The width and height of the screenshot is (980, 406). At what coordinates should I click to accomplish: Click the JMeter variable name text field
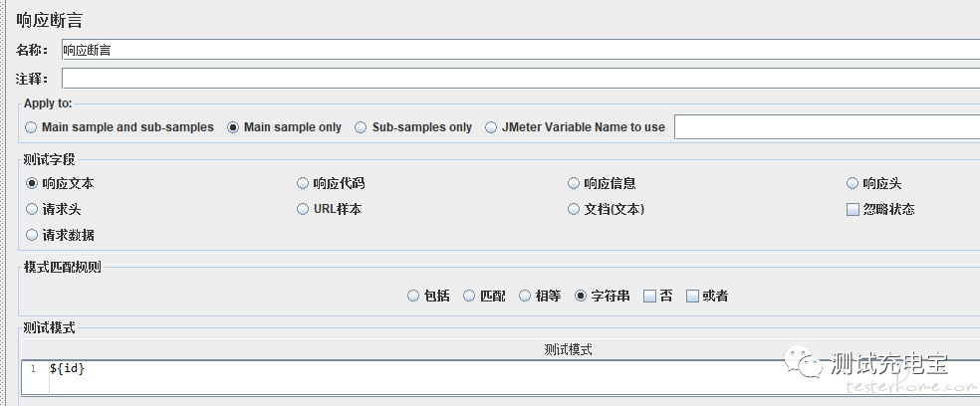pos(827,127)
